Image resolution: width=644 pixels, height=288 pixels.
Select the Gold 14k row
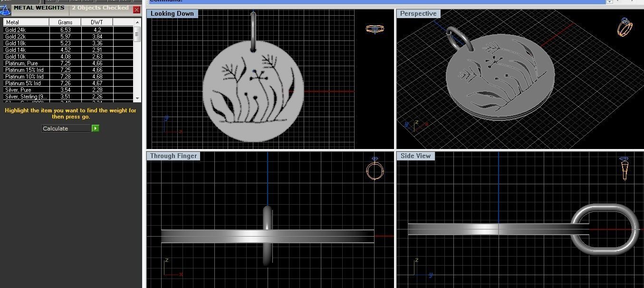(x=68, y=50)
